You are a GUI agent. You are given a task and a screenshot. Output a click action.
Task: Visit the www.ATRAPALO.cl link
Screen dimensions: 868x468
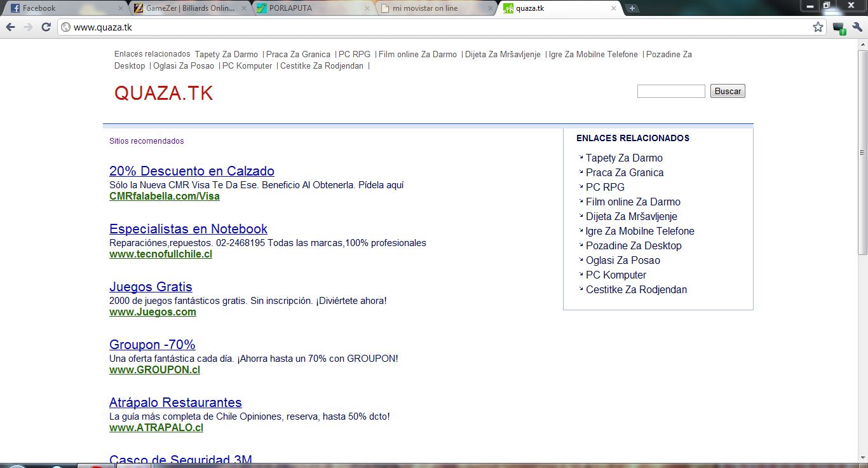coord(156,428)
